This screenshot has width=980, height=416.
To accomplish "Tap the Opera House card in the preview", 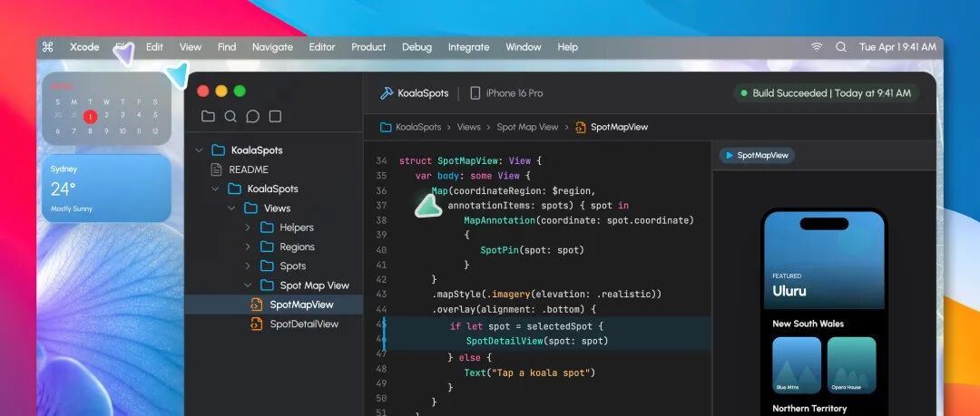I will click(852, 365).
